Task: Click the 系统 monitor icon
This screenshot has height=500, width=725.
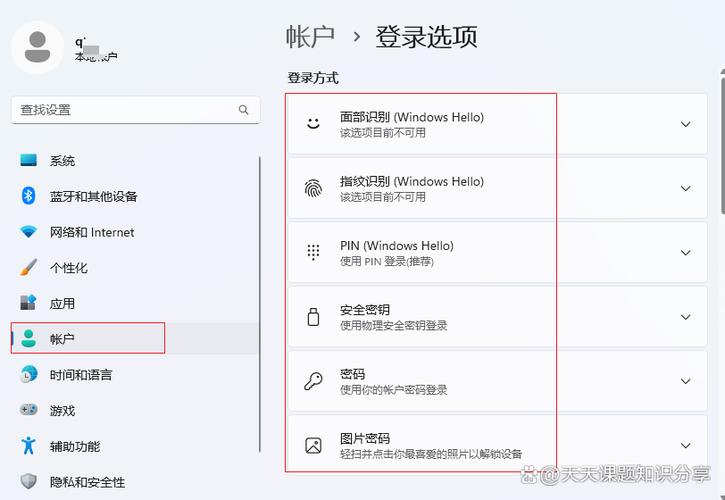Action: tap(28, 160)
